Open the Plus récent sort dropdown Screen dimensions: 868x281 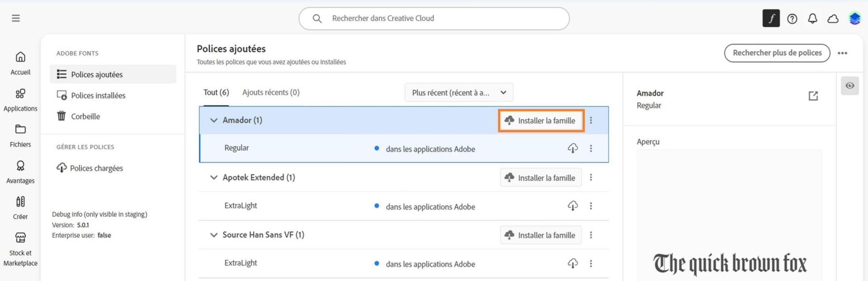tap(459, 92)
